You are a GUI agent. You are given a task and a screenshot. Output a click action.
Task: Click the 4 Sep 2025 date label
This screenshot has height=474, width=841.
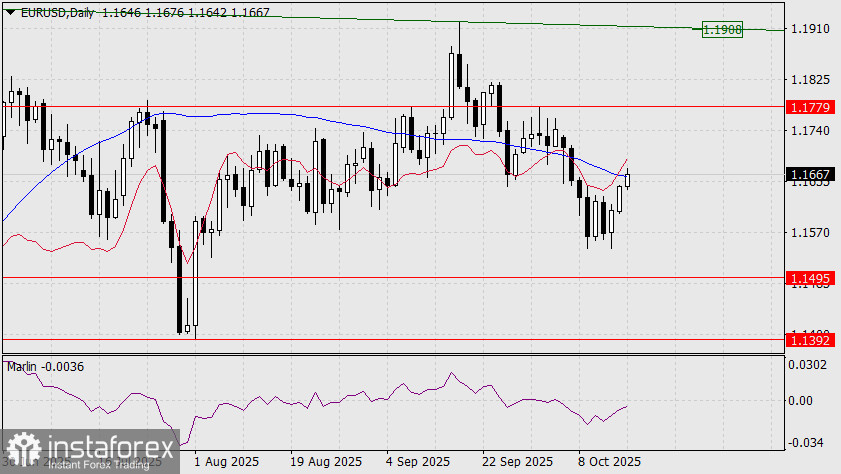[x=418, y=462]
